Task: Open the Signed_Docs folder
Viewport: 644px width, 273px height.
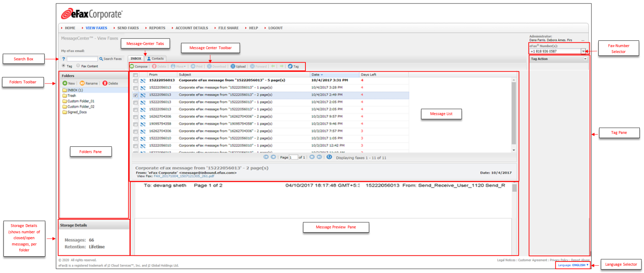Action: pos(75,112)
